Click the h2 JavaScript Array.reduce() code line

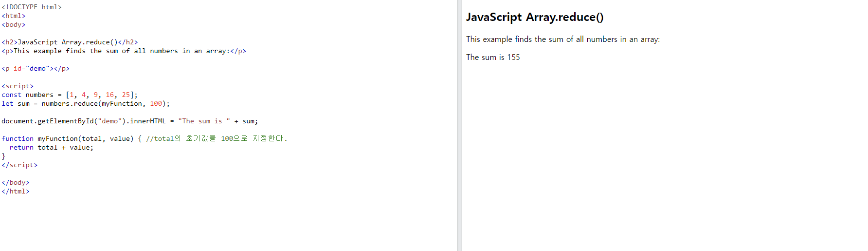pyautogui.click(x=70, y=42)
